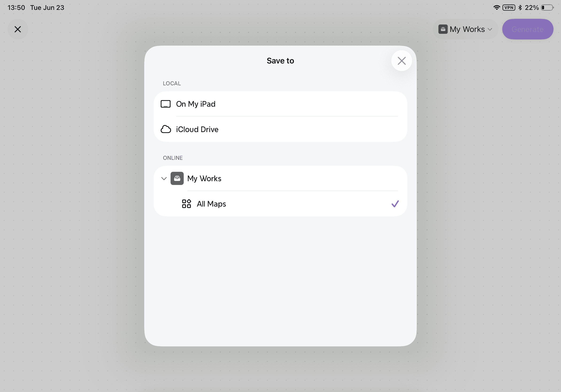The height and width of the screenshot is (392, 561).
Task: Close the Save to dialog
Action: tap(401, 61)
